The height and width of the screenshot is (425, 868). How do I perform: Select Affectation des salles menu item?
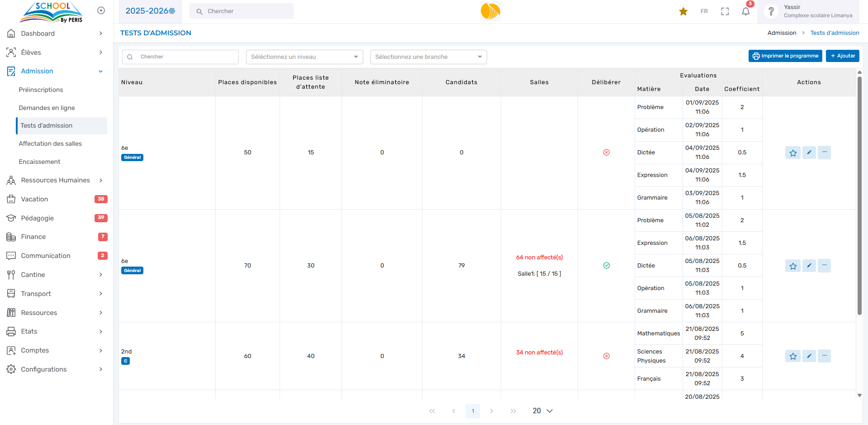(x=50, y=143)
